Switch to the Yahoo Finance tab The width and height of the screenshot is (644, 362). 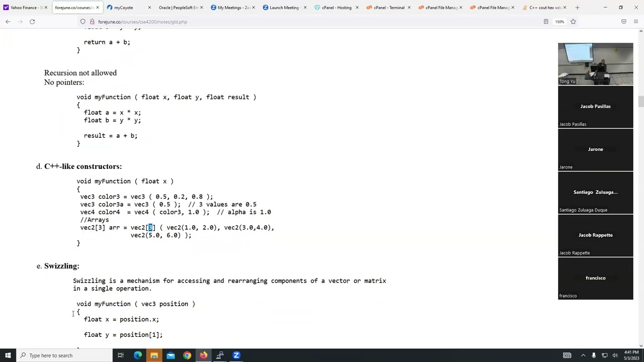pyautogui.click(x=24, y=8)
